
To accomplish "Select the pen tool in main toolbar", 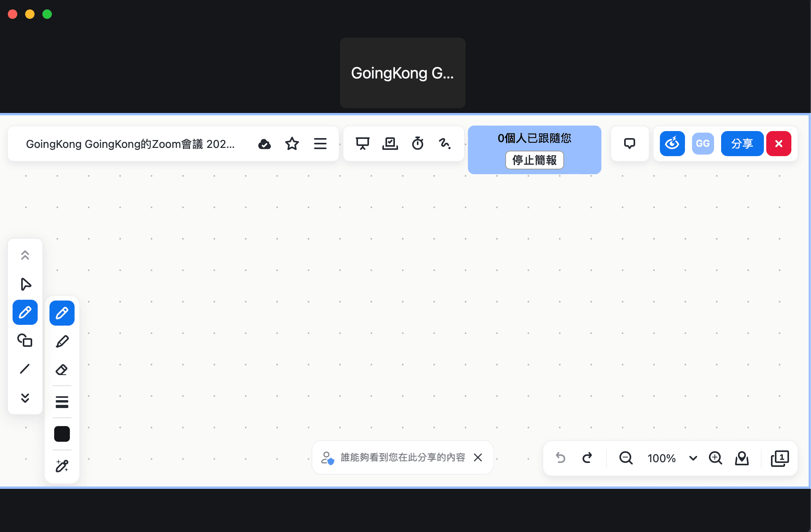I will (25, 312).
